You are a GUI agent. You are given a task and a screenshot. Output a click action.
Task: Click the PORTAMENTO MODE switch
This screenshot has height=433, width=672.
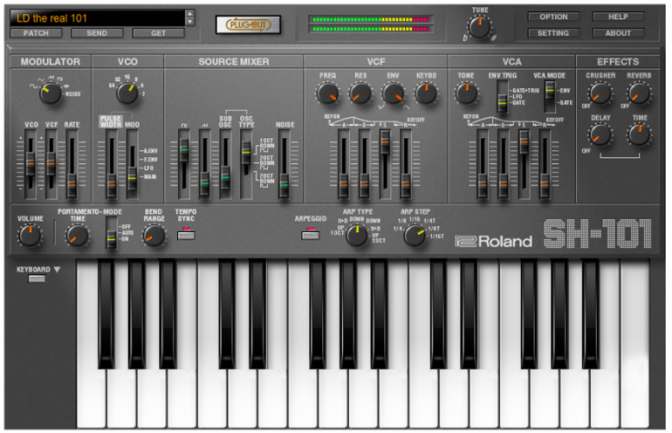pyautogui.click(x=111, y=233)
